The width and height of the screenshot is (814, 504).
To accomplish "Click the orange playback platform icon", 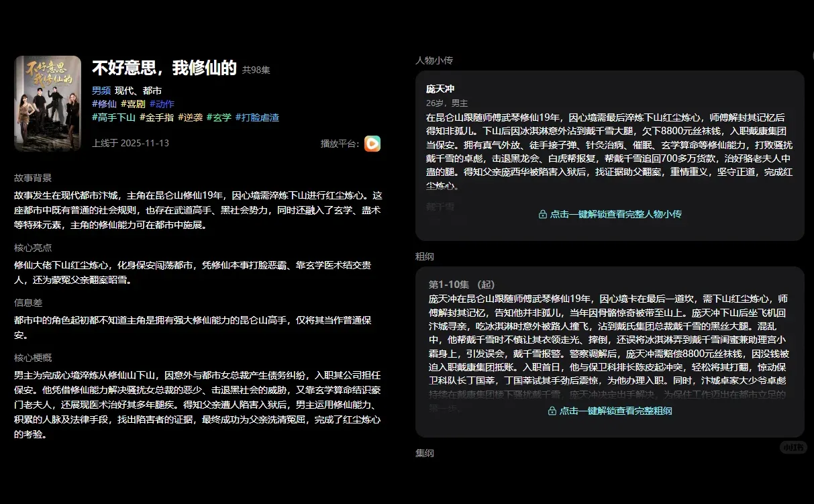I will [372, 144].
